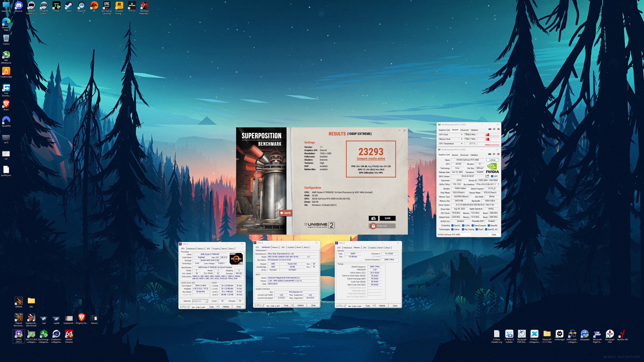Toggle the DirectCompute checkbox in GPU-Z

(472, 226)
